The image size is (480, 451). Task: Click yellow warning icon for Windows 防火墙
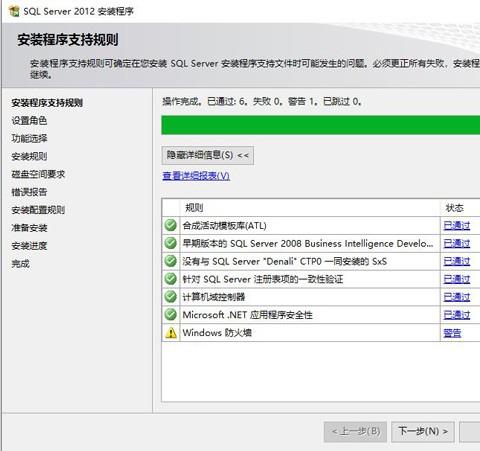click(171, 333)
